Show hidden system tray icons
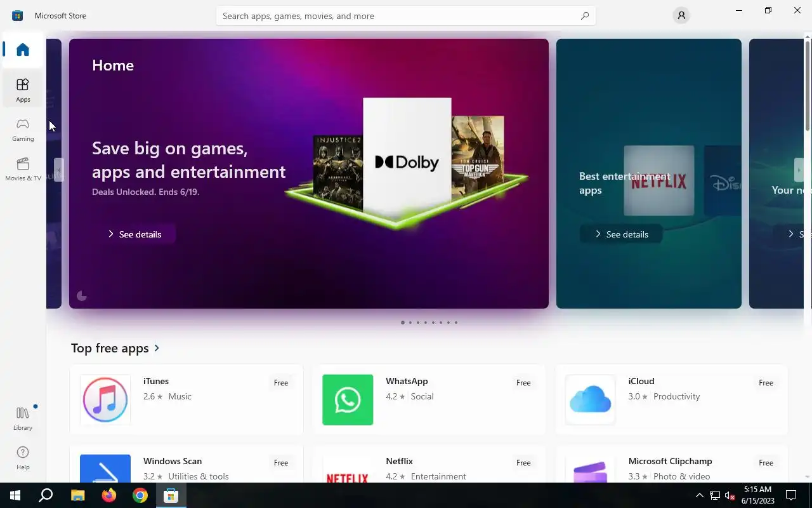The image size is (812, 508). [x=699, y=495]
